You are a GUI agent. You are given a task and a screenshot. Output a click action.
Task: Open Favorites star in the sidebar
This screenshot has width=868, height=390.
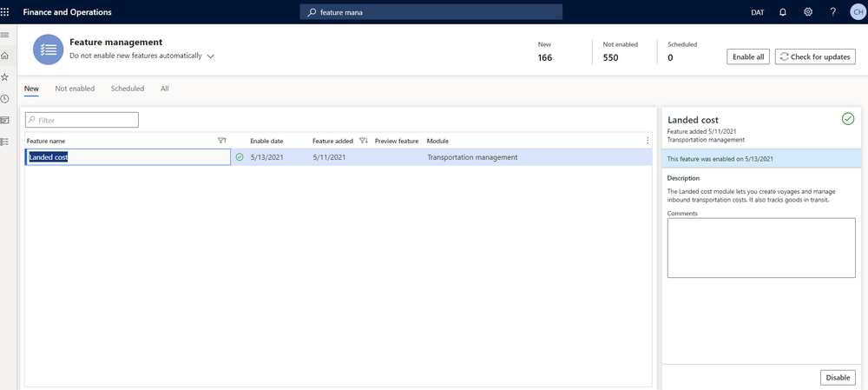tap(5, 77)
